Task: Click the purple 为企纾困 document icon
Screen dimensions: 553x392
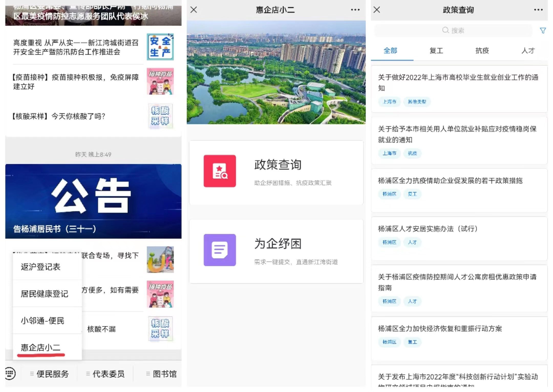Action: [219, 250]
